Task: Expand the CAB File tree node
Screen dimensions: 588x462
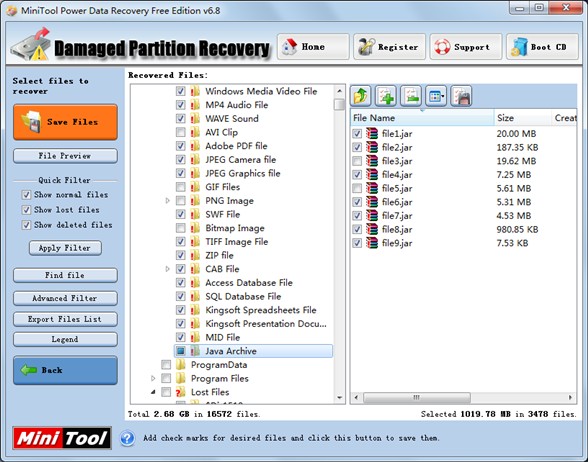Action: [167, 269]
